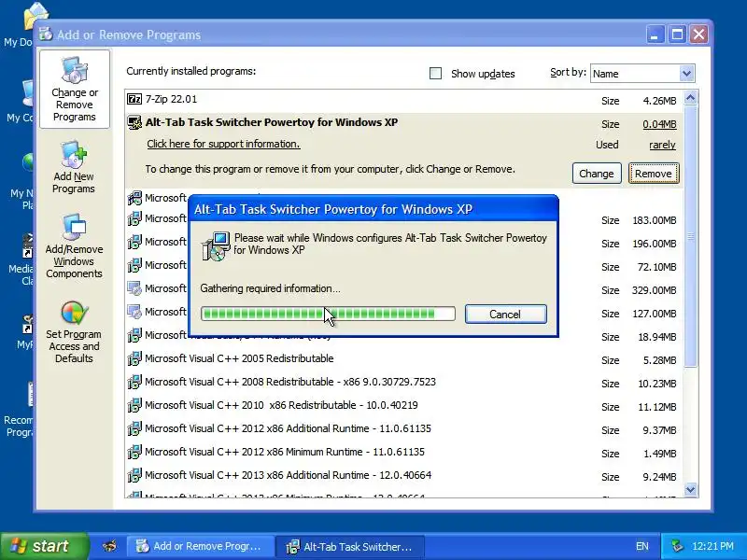Open the Sort by Name dropdown

pos(686,74)
